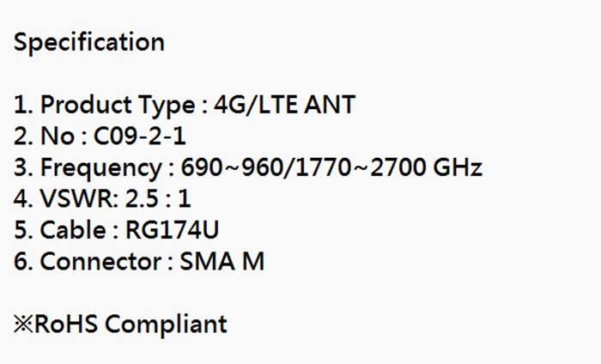Viewport: 601px width, 364px height.
Task: Click the GHz unit text
Action: (x=461, y=167)
